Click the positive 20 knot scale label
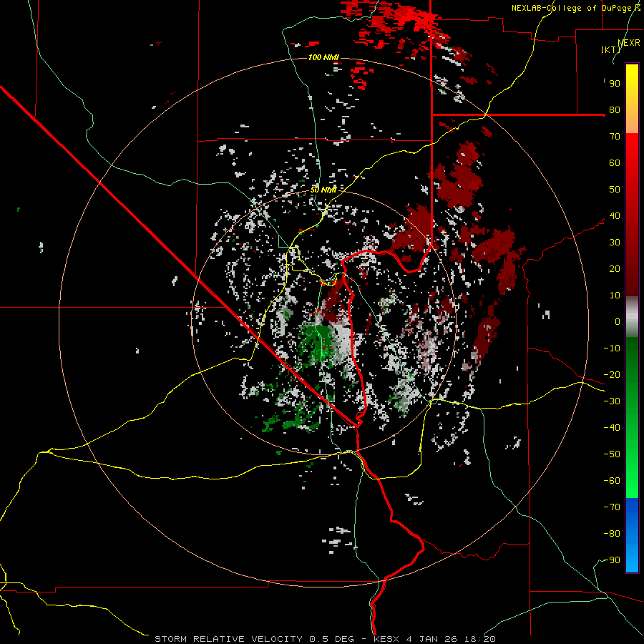 (x=615, y=269)
